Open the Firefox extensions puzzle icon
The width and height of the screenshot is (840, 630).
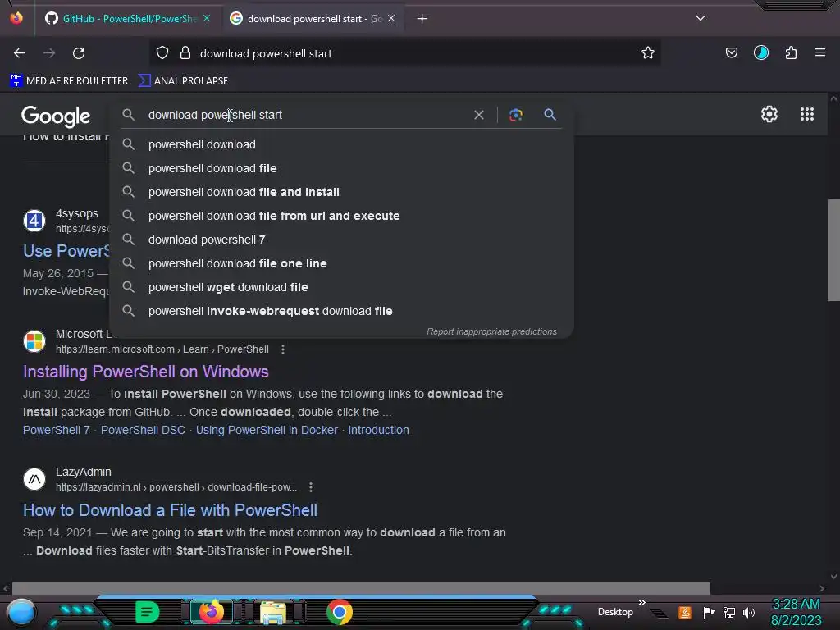[x=791, y=52]
